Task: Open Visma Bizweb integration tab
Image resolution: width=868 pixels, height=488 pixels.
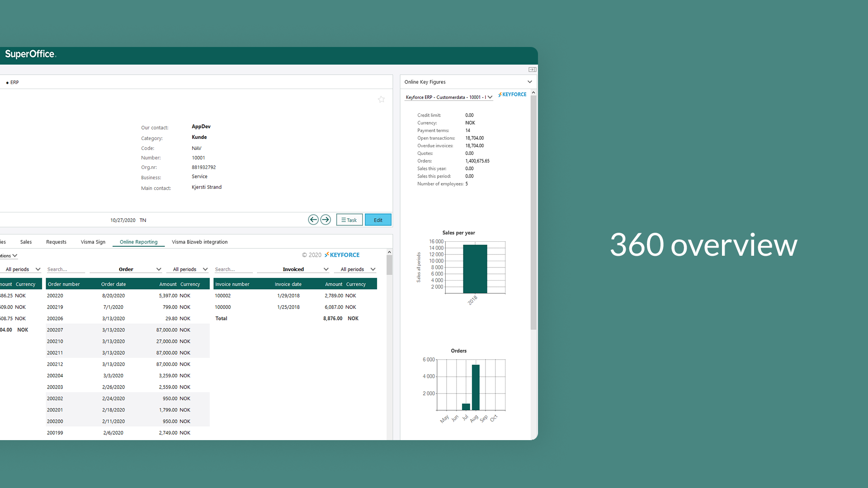Action: [x=199, y=242]
